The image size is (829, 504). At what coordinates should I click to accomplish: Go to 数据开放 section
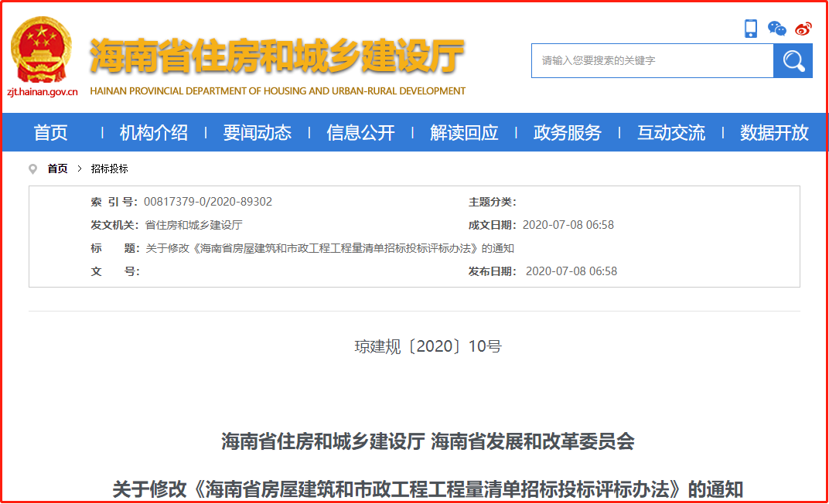(775, 133)
